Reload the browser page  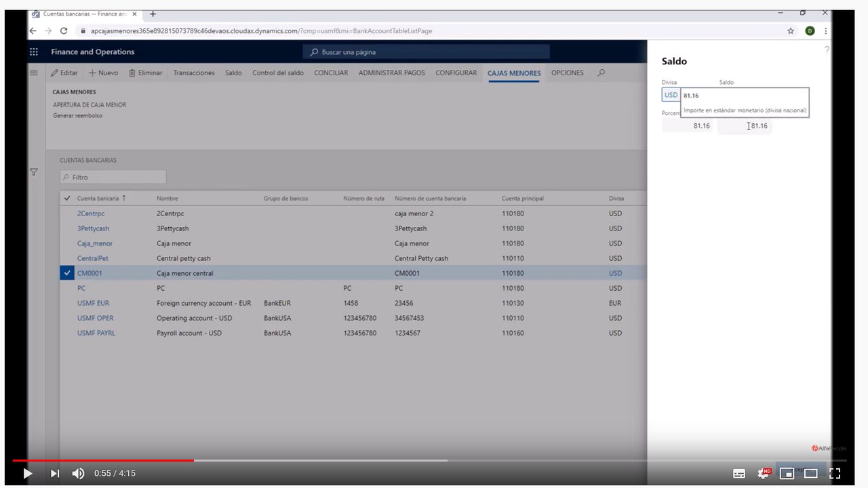[64, 30]
